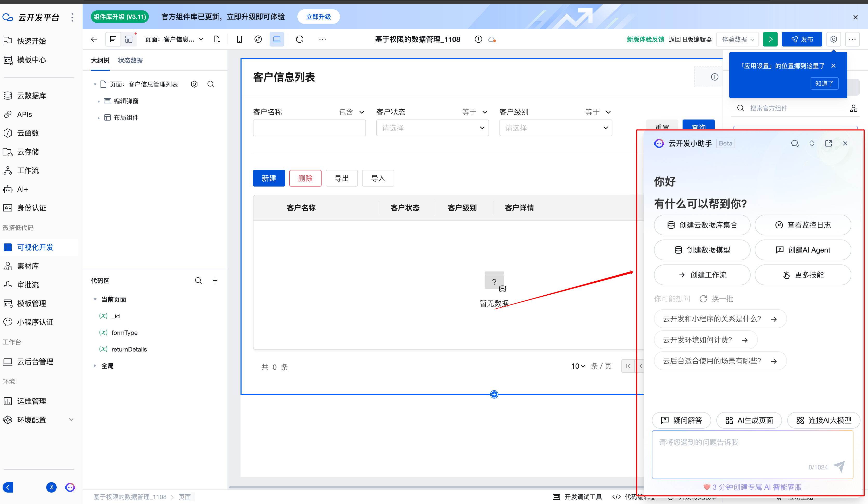Open the assistant bot icon in sidebar
This screenshot has width=868, height=504.
pos(70,487)
